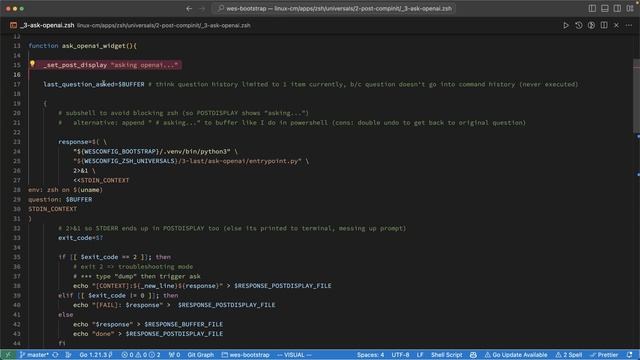Viewport: 640px width, 360px height.
Task: Toggle the bottom panel layout icon
Action: (x=605, y=8)
